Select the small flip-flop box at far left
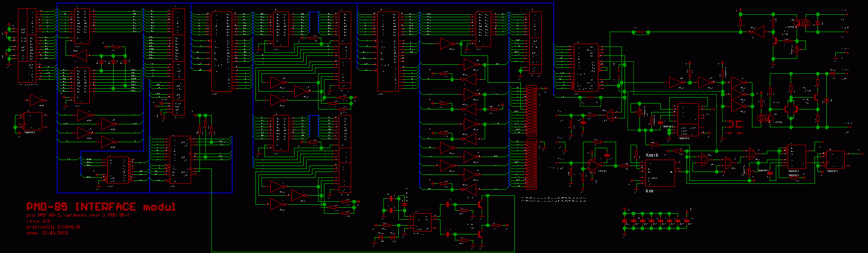This screenshot has width=868, height=253. point(33,121)
